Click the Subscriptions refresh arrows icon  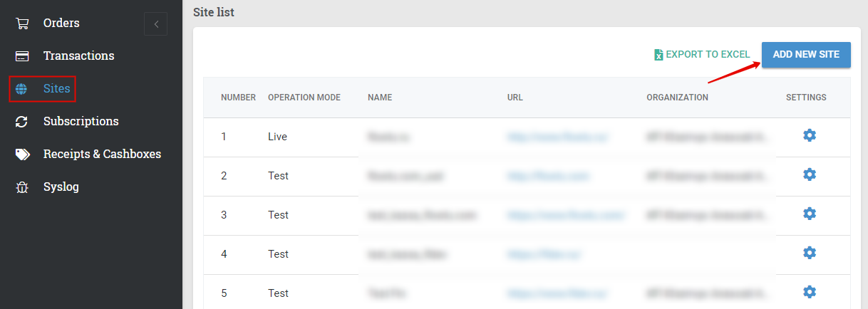pyautogui.click(x=22, y=122)
